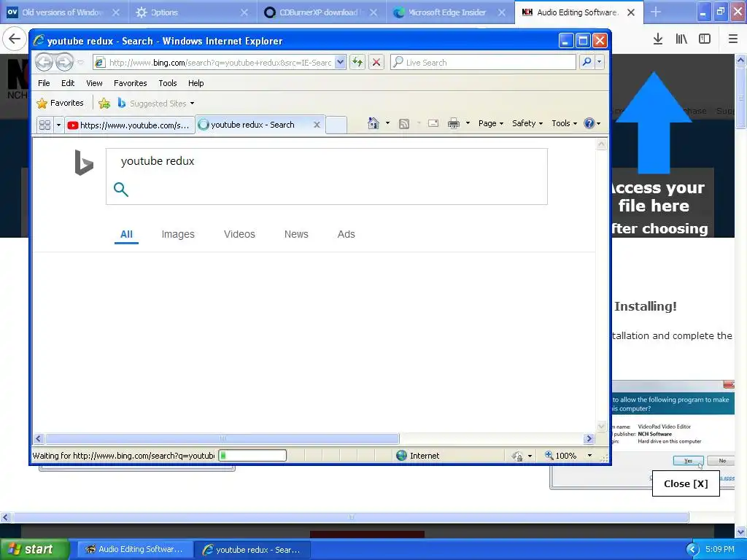
Task: Click the Read Mail icon
Action: 433,123
